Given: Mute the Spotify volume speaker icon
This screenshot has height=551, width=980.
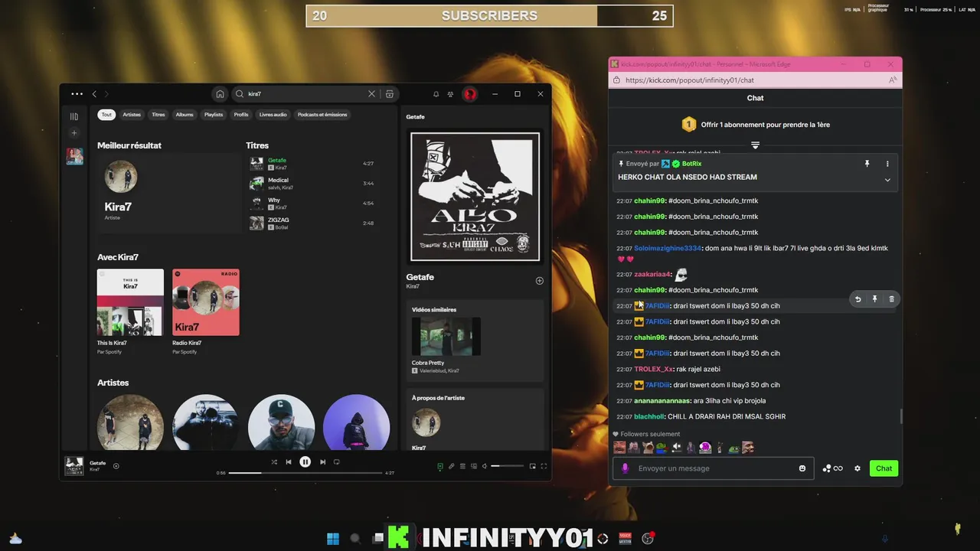Looking at the screenshot, I should pos(485,466).
